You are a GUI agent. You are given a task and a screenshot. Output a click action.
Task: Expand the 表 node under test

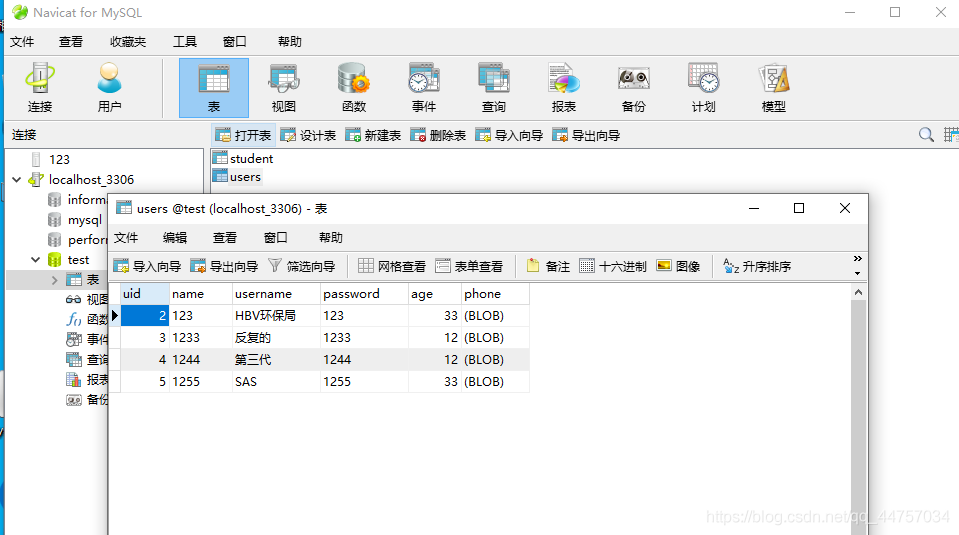[54, 280]
